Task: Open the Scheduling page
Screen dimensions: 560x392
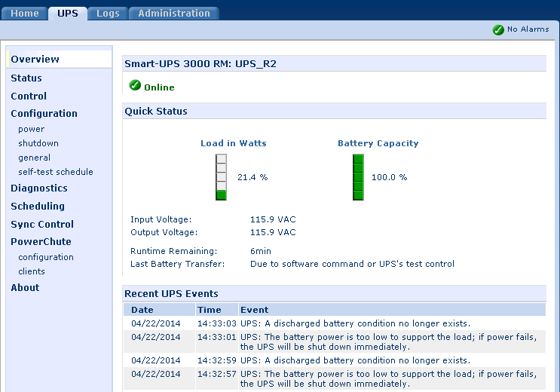Action: (38, 207)
